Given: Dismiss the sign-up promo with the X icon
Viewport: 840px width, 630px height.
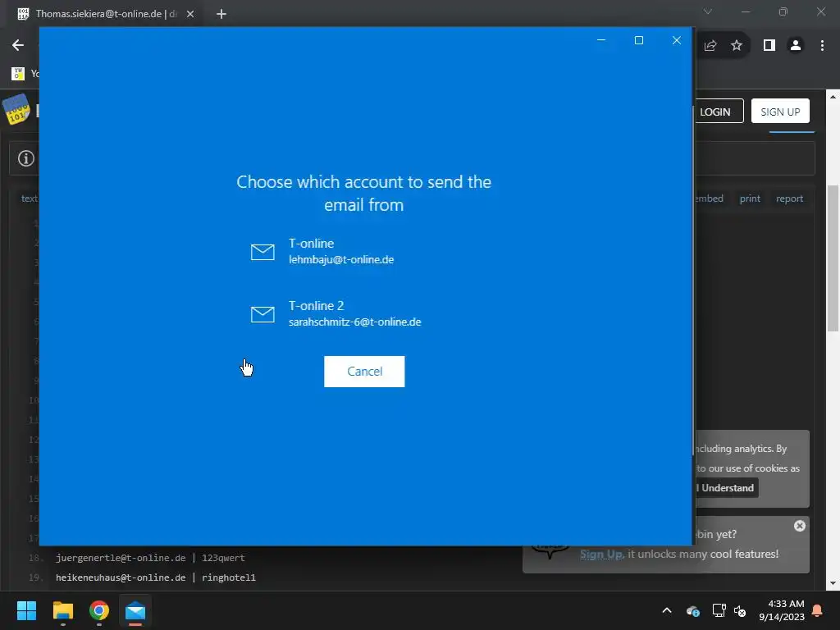Looking at the screenshot, I should (799, 526).
